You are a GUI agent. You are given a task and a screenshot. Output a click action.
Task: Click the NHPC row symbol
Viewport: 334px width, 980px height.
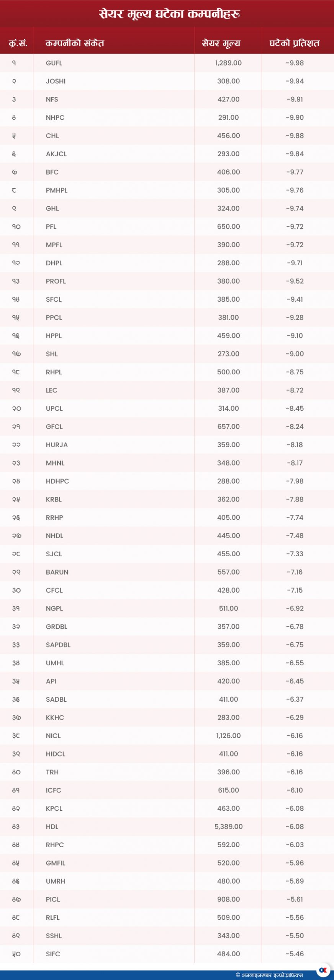point(55,118)
